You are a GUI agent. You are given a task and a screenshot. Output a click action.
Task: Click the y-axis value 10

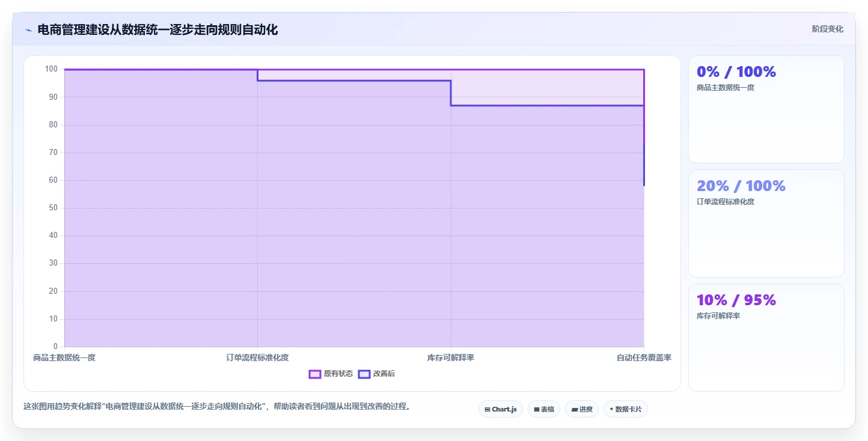53,319
